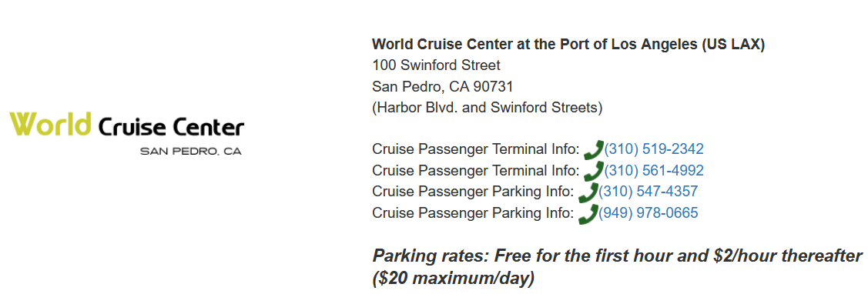Screen dimensions: 868x294
Task: Select the (949) 978-0665 phone link
Action: pyautogui.click(x=648, y=212)
